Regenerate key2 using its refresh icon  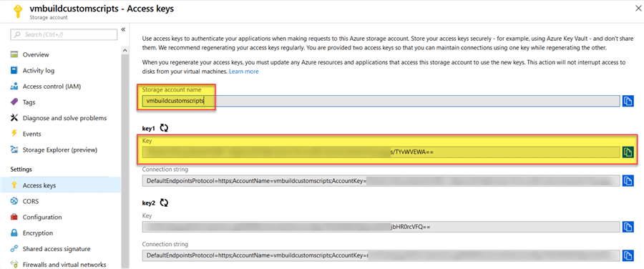click(164, 202)
